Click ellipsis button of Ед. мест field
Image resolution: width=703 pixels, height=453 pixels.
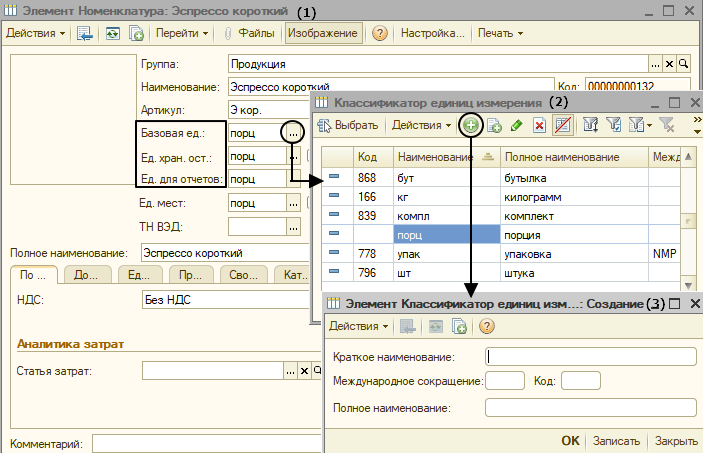click(293, 203)
